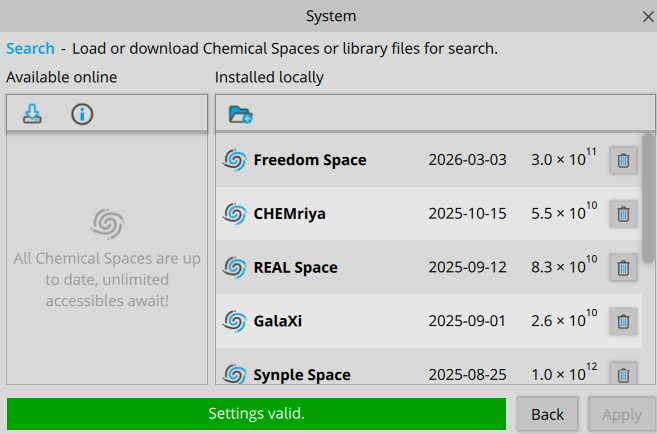657x434 pixels.
Task: Close the System dialog
Action: 647,16
